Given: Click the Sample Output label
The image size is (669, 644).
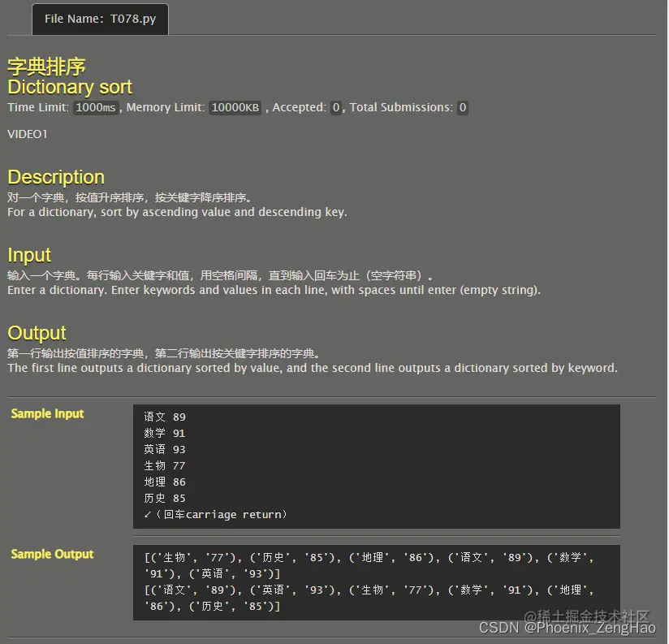Looking at the screenshot, I should click(x=52, y=555).
